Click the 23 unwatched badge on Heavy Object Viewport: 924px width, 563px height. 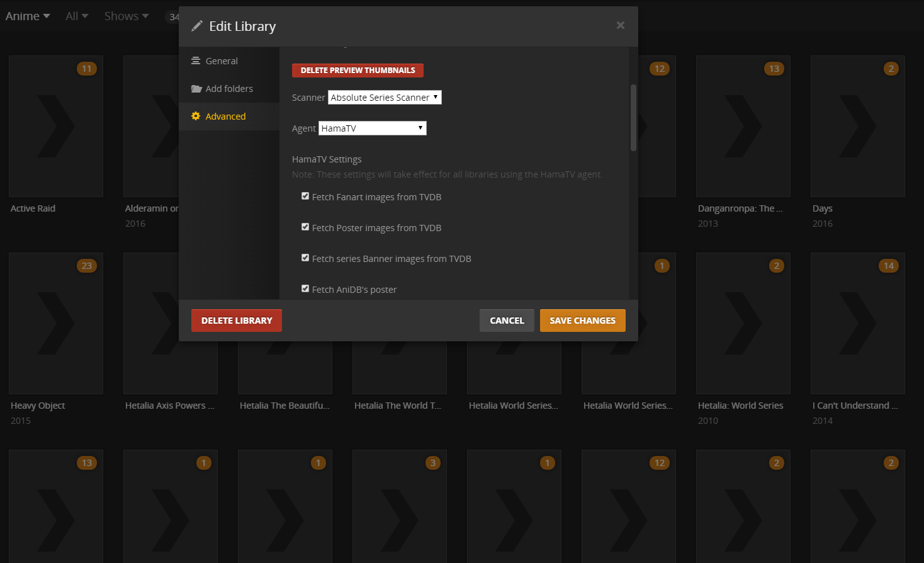click(87, 266)
